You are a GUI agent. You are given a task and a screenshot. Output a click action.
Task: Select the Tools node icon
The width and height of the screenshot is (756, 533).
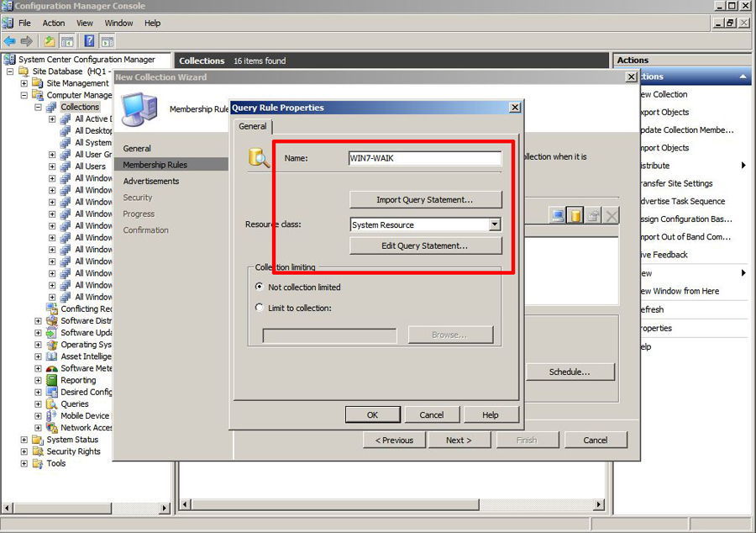38,463
